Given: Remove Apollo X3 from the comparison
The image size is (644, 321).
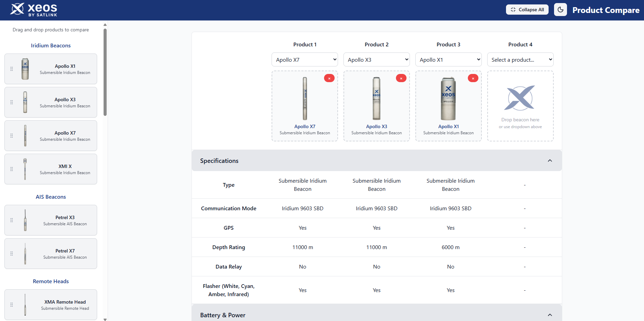Looking at the screenshot, I should click(401, 78).
